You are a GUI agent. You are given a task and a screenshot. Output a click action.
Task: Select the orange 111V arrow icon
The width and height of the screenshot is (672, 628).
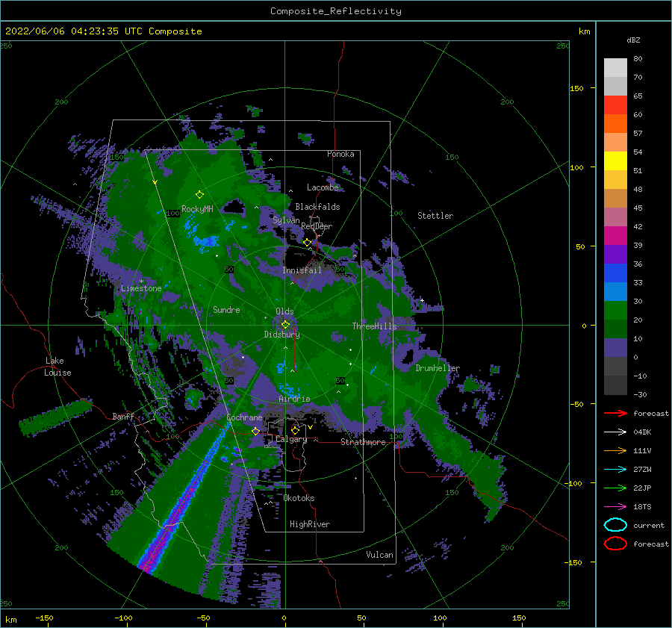click(x=615, y=450)
